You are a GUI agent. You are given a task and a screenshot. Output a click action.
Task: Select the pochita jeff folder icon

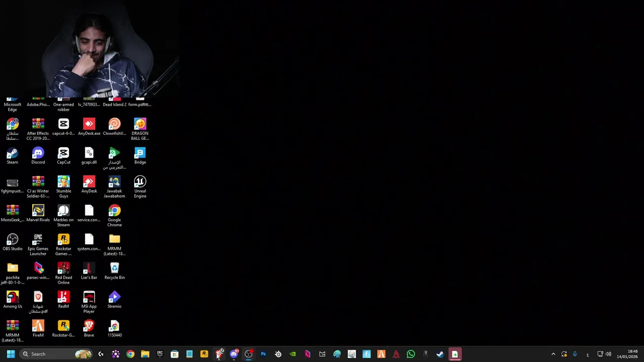click(13, 273)
